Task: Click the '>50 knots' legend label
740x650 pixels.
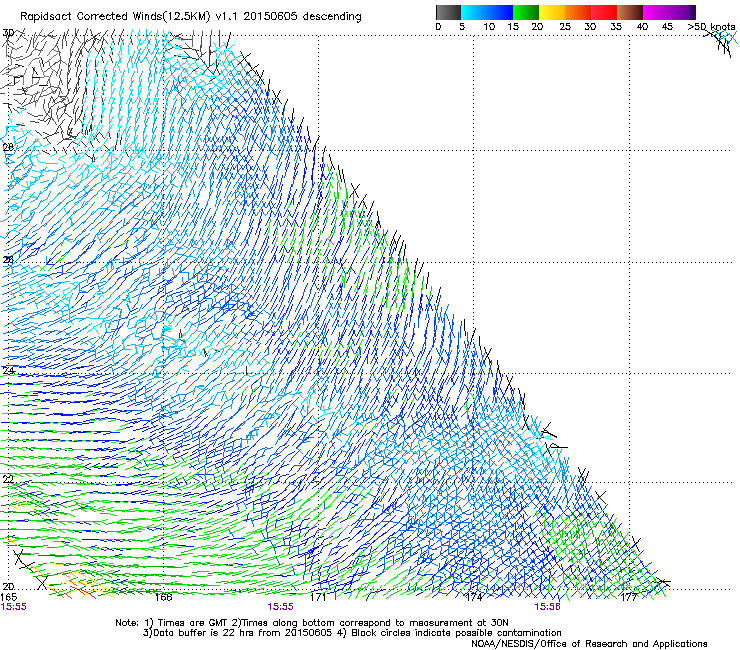Action: (711, 26)
